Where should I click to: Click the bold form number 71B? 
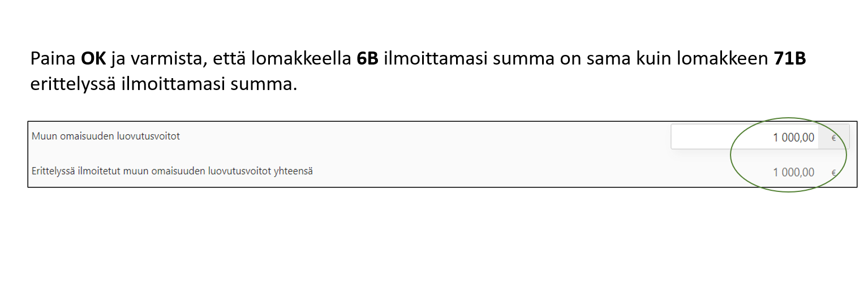[x=789, y=58]
